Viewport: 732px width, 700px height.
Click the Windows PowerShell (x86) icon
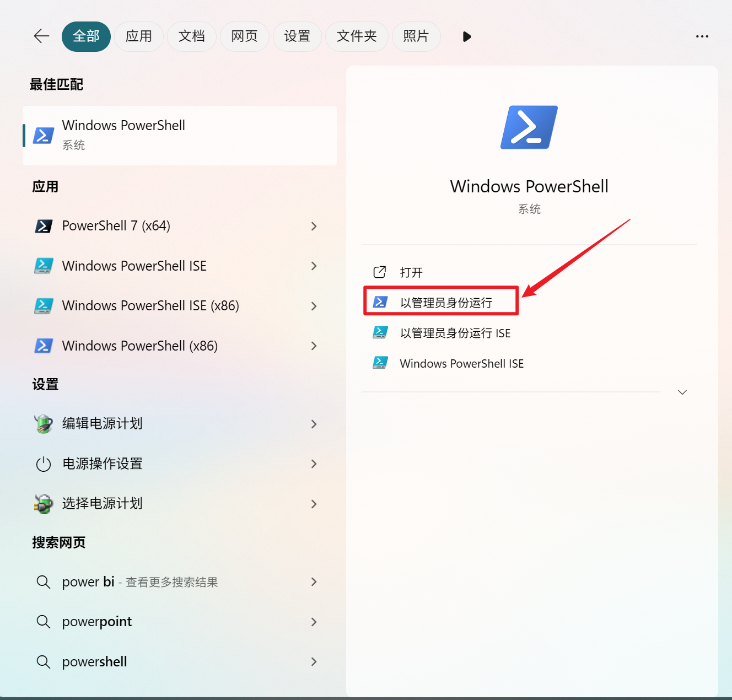(44, 346)
